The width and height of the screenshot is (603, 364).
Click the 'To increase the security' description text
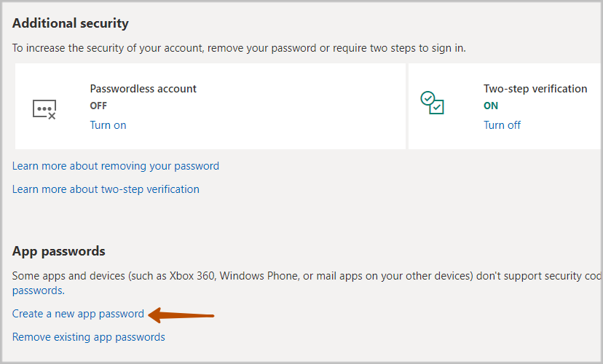[x=239, y=48]
